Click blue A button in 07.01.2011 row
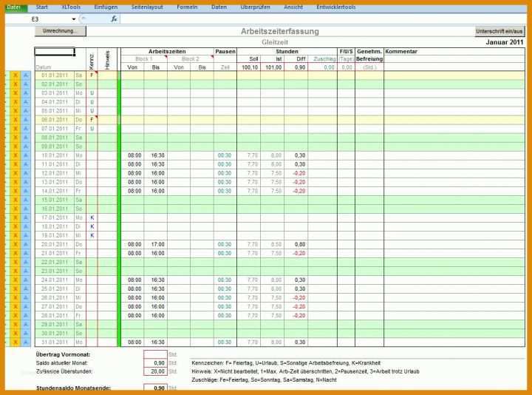The image size is (532, 395). coord(26,129)
